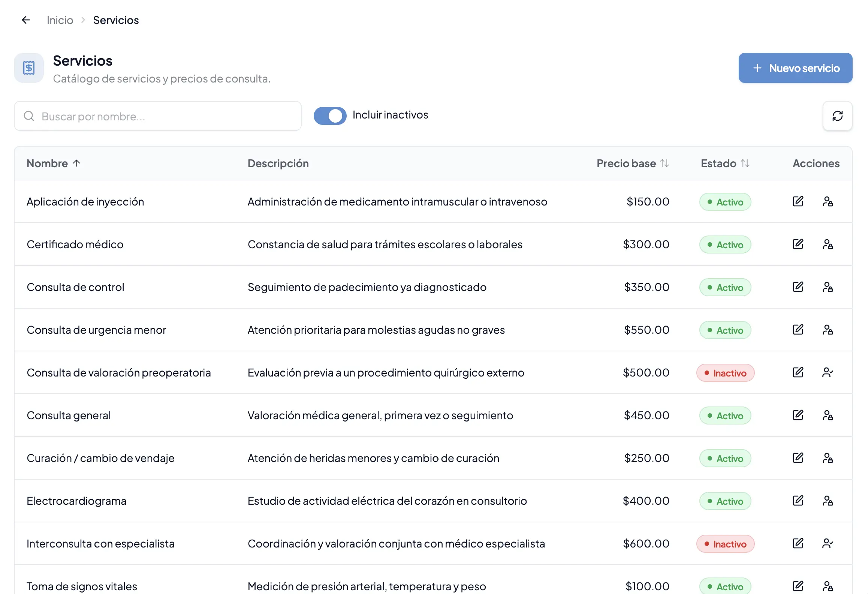Select the Toma de signos vitales name
Viewport: 868px width, 594px height.
82,586
